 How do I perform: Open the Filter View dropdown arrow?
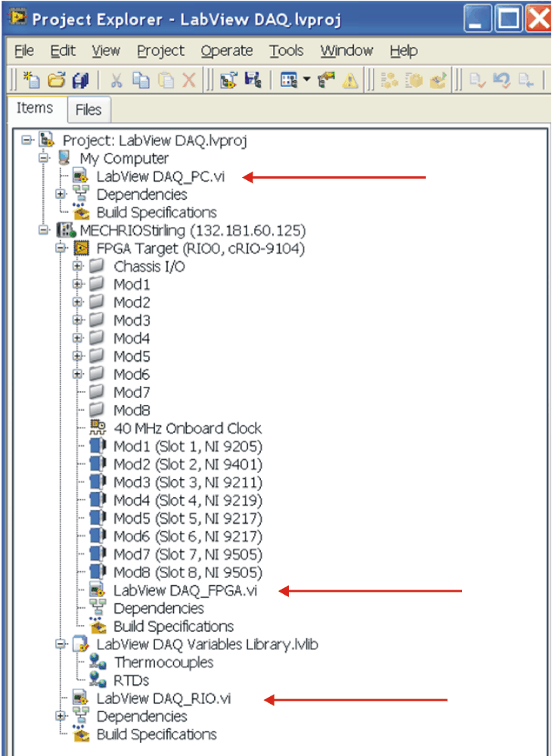[x=306, y=79]
